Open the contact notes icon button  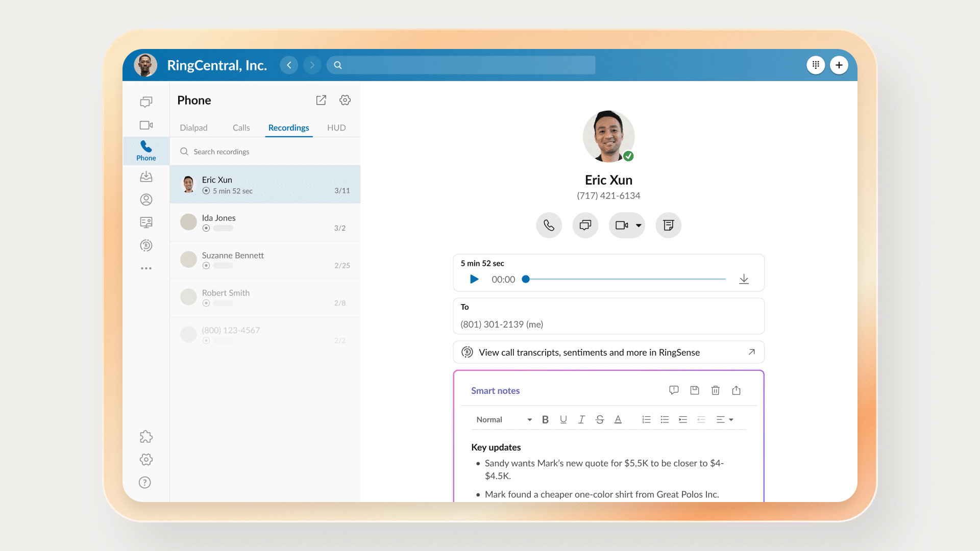pyautogui.click(x=668, y=225)
